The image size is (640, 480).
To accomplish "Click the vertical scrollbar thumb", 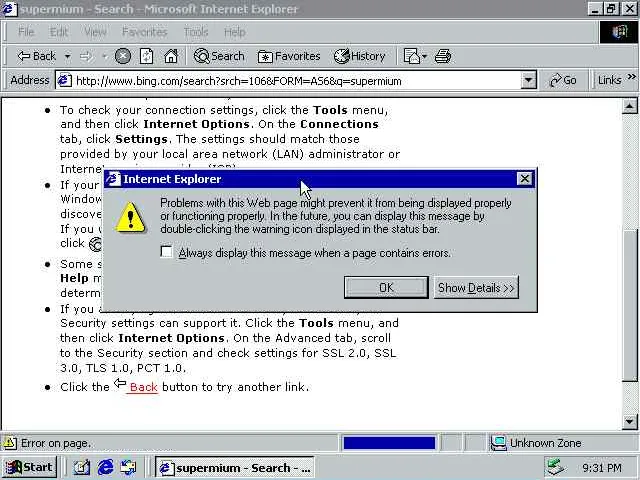I will 629,304.
